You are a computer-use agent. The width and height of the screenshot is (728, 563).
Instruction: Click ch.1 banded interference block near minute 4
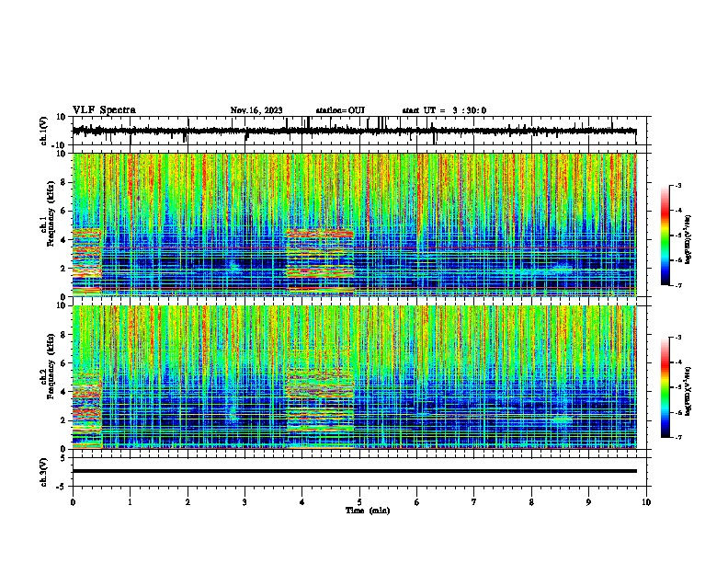320,260
